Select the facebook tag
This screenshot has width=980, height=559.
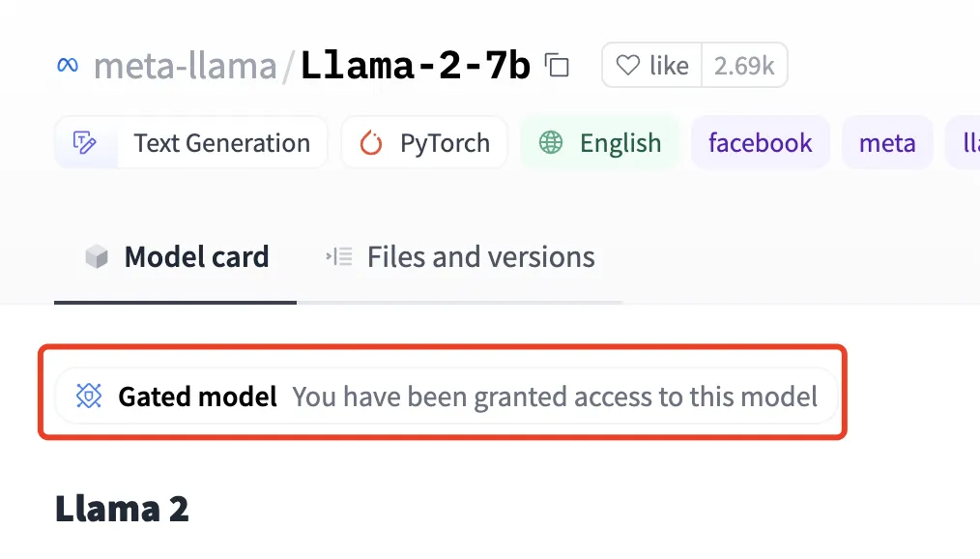pos(760,143)
